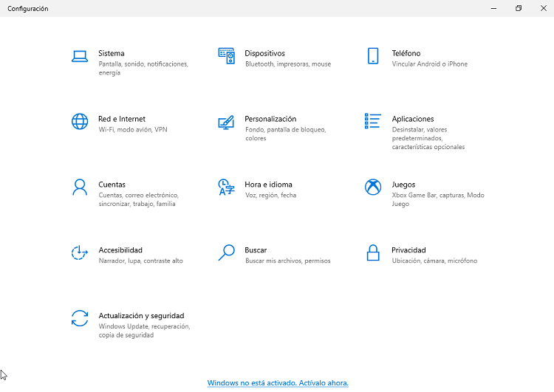Select the Privacidad padlock icon

click(373, 252)
